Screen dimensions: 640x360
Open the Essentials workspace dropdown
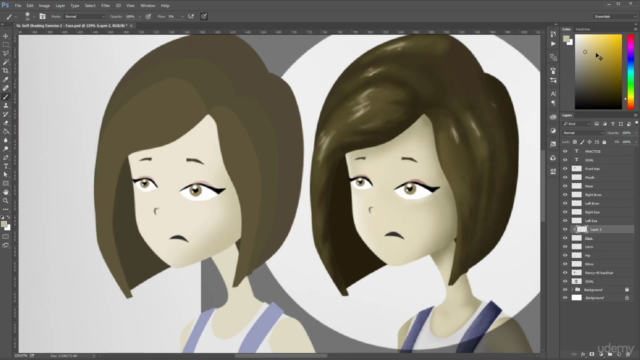point(615,16)
